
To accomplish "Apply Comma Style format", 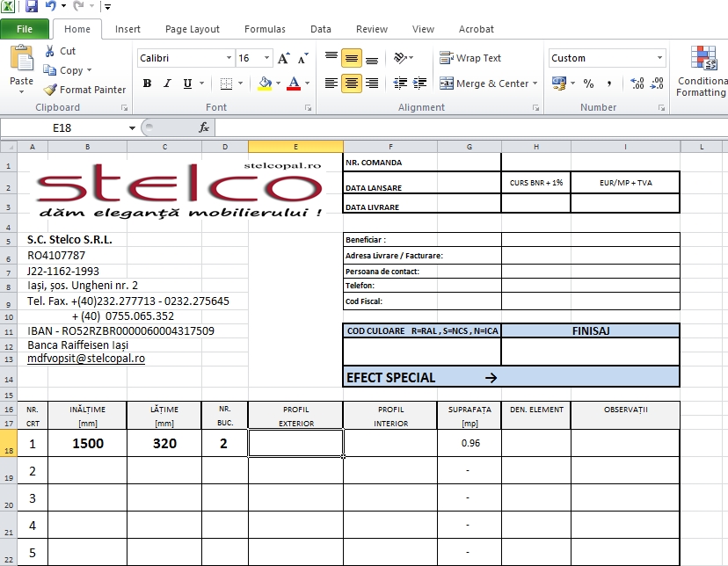I will click(609, 83).
